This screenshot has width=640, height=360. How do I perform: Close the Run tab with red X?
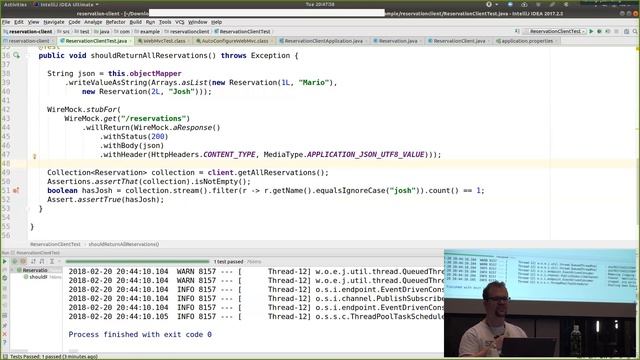point(4,334)
